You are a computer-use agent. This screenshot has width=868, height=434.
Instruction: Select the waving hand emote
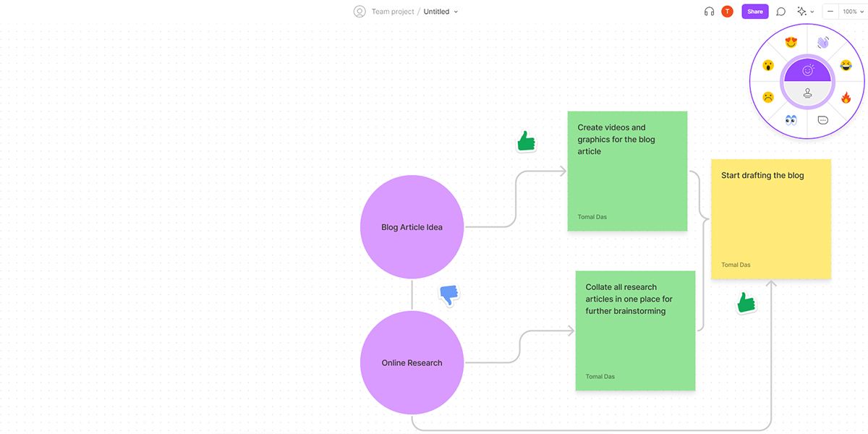(x=823, y=43)
